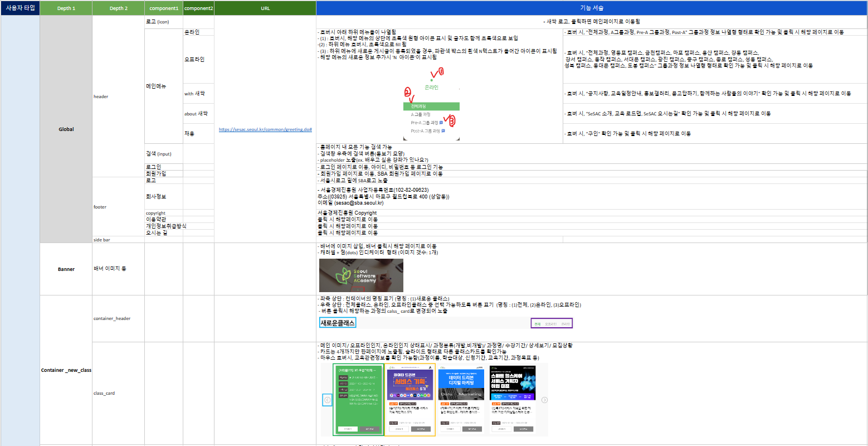Image resolution: width=868 pixels, height=446 pixels.
Task: Select the 사용자 타입 header cell
Action: tap(20, 8)
